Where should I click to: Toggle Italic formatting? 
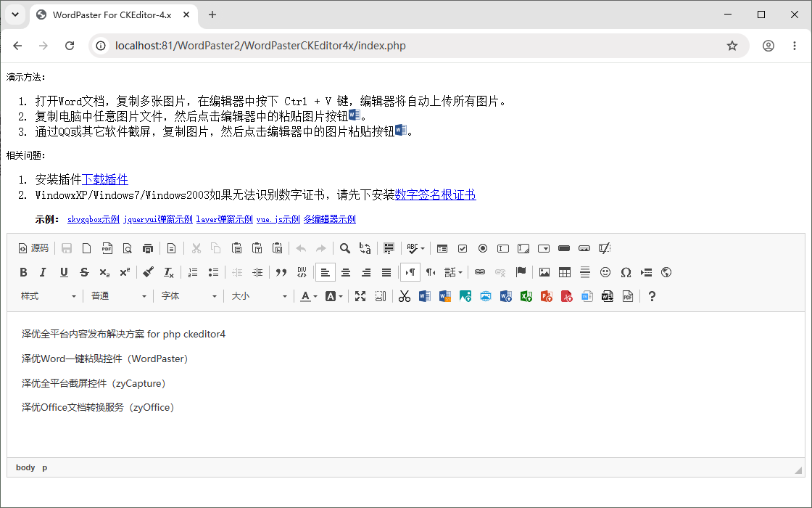click(x=43, y=272)
